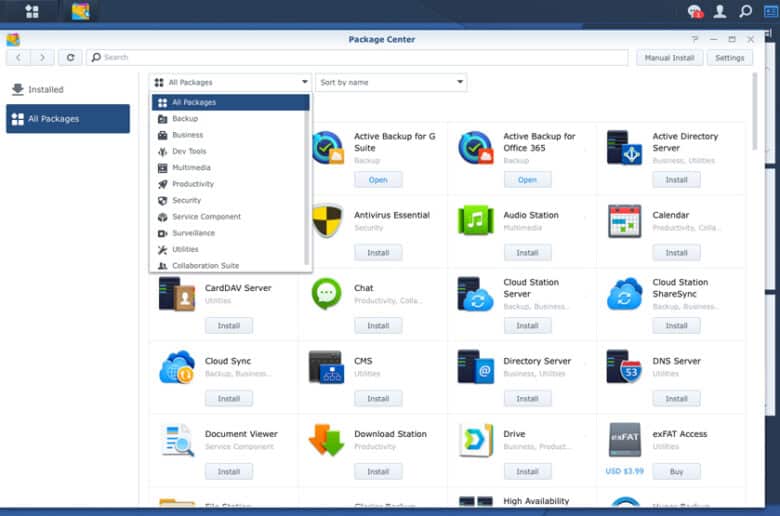The height and width of the screenshot is (516, 780).
Task: Click the package list vertical scrollbar
Action: (755, 111)
